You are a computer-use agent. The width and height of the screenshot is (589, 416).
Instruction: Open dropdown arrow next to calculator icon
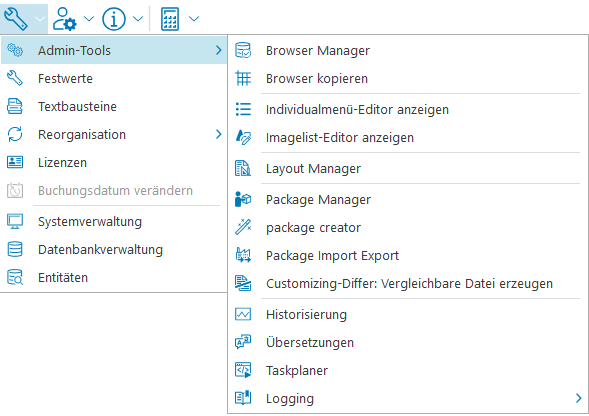pos(194,19)
